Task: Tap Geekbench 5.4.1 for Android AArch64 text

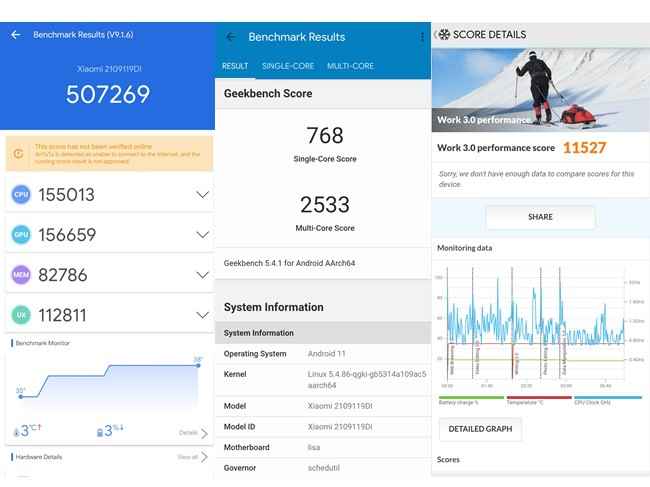Action: pos(289,263)
